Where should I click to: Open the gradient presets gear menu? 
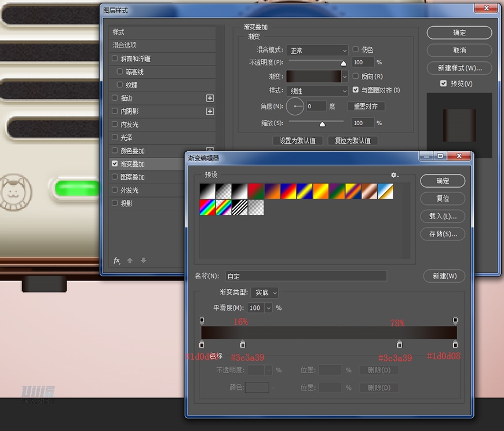coord(395,175)
